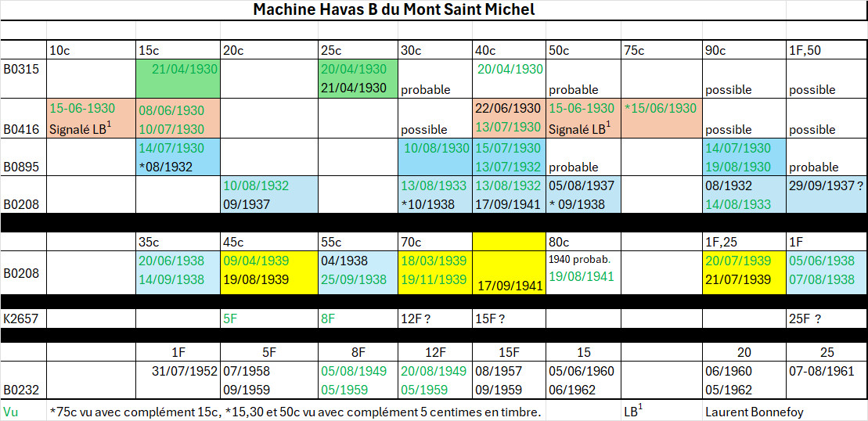Click the title 'Machine Havas B du Mont Saint Michel'
Image resolution: width=868 pixels, height=421 pixels.
(394, 10)
